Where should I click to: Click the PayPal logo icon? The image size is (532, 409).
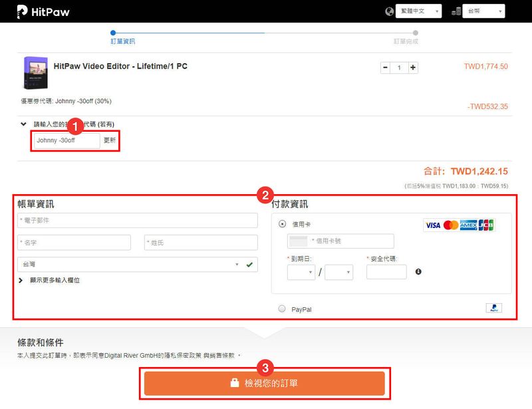tap(493, 308)
